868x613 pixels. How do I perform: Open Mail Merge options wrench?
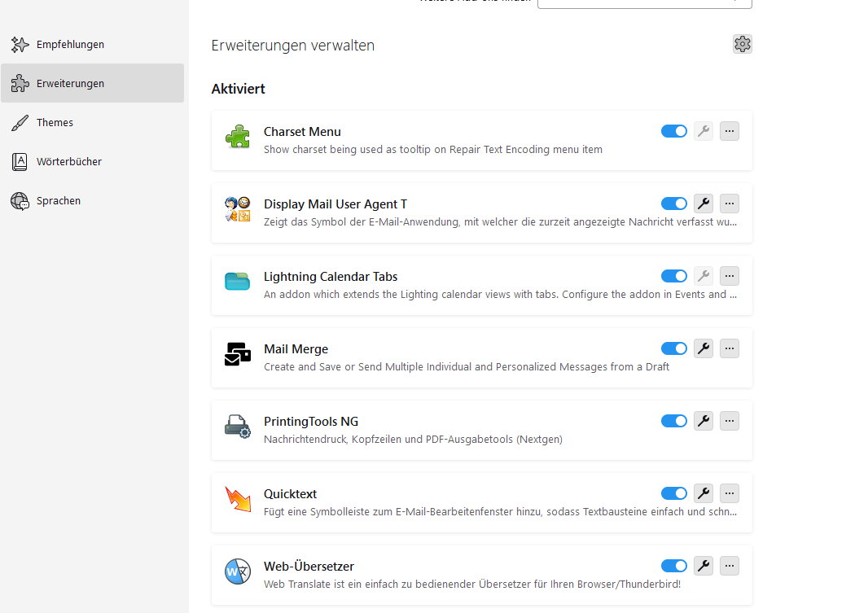pos(704,348)
